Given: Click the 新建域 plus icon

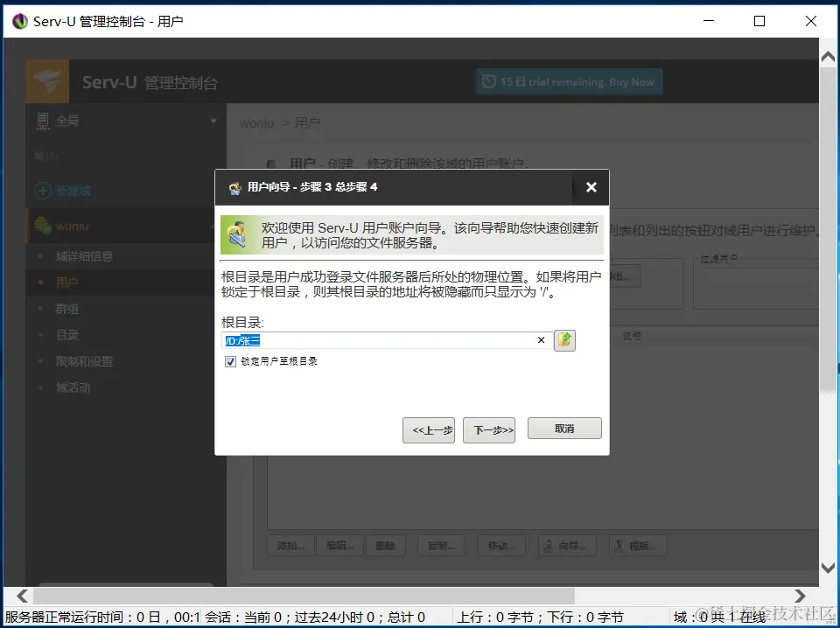Looking at the screenshot, I should 43,191.
